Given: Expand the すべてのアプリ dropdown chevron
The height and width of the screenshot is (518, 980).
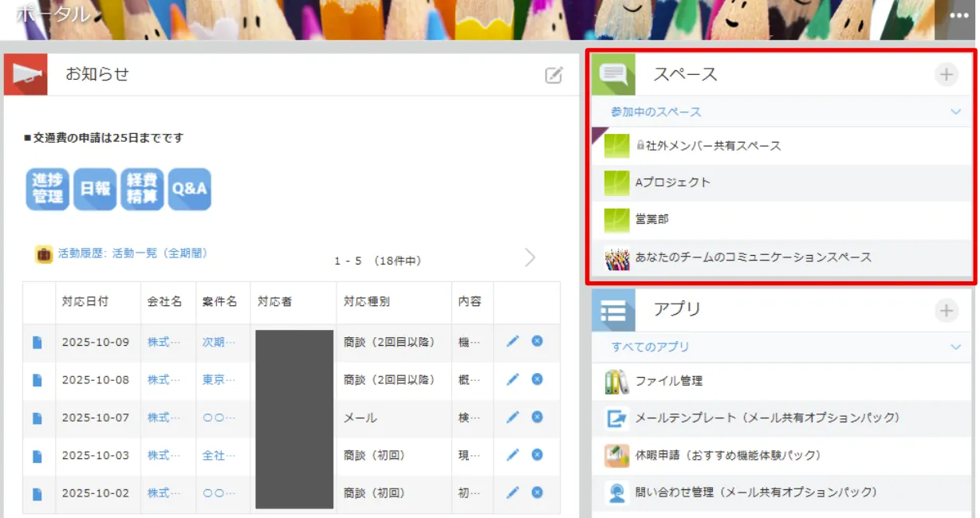Looking at the screenshot, I should coord(955,347).
